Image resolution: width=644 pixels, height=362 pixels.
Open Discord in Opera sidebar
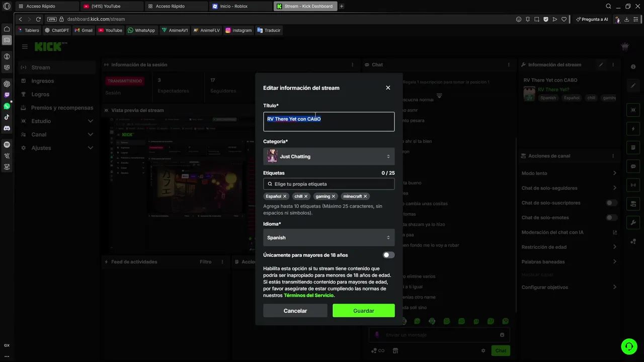point(7,128)
